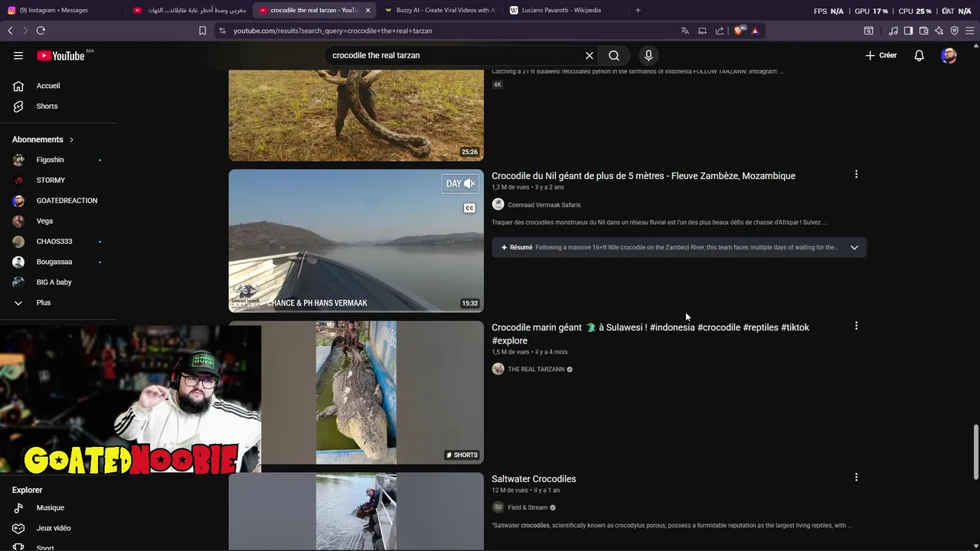Open Leo AI sparkle icon

tap(939, 31)
